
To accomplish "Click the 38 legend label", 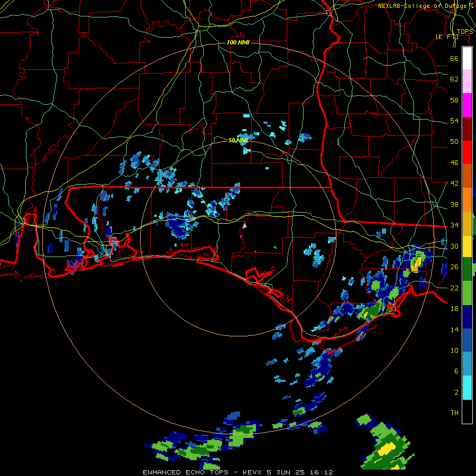I will (x=454, y=204).
